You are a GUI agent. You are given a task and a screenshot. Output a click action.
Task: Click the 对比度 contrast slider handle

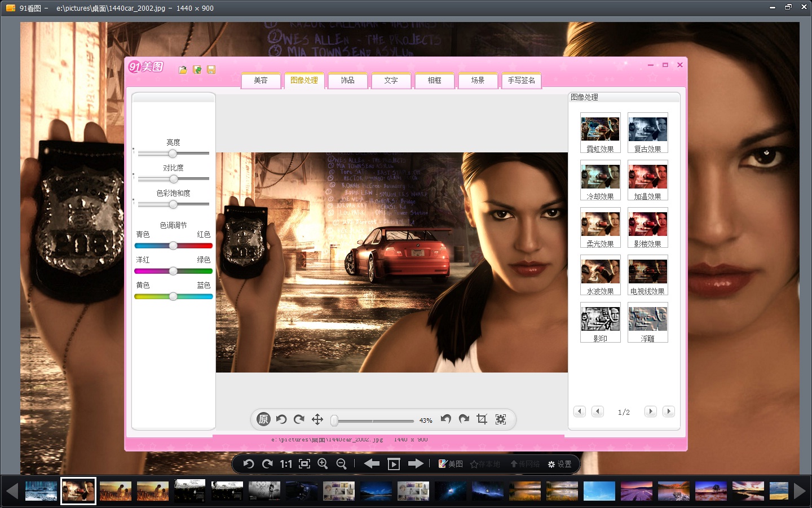[x=174, y=179]
